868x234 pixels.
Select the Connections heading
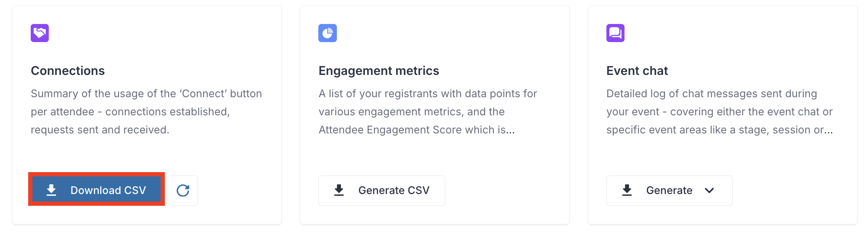pyautogui.click(x=68, y=71)
